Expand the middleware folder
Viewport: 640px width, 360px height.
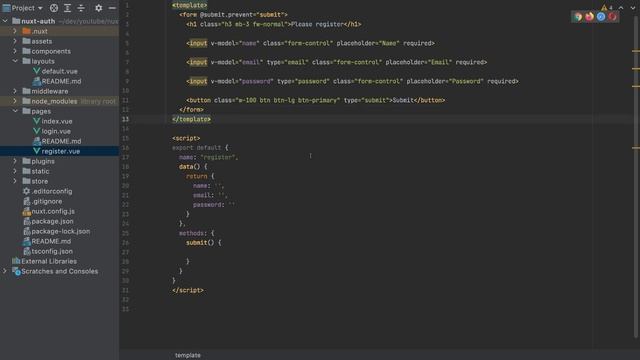(15, 91)
